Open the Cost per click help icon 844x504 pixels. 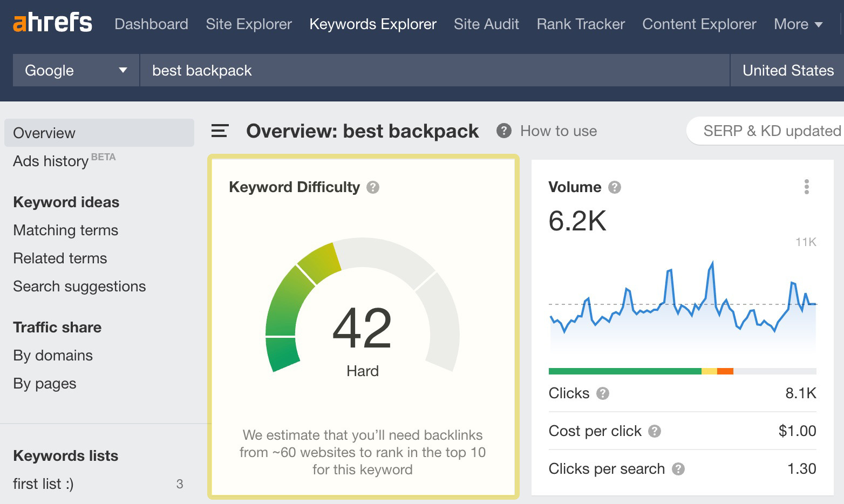[655, 432]
